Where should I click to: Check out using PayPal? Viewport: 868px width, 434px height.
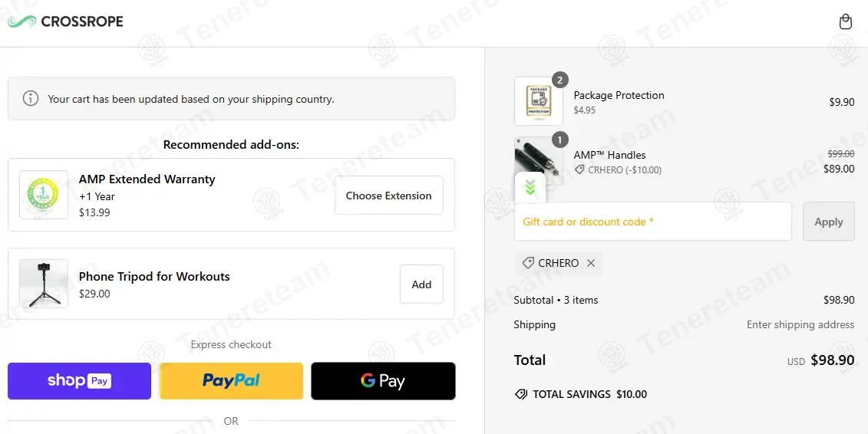(x=231, y=381)
